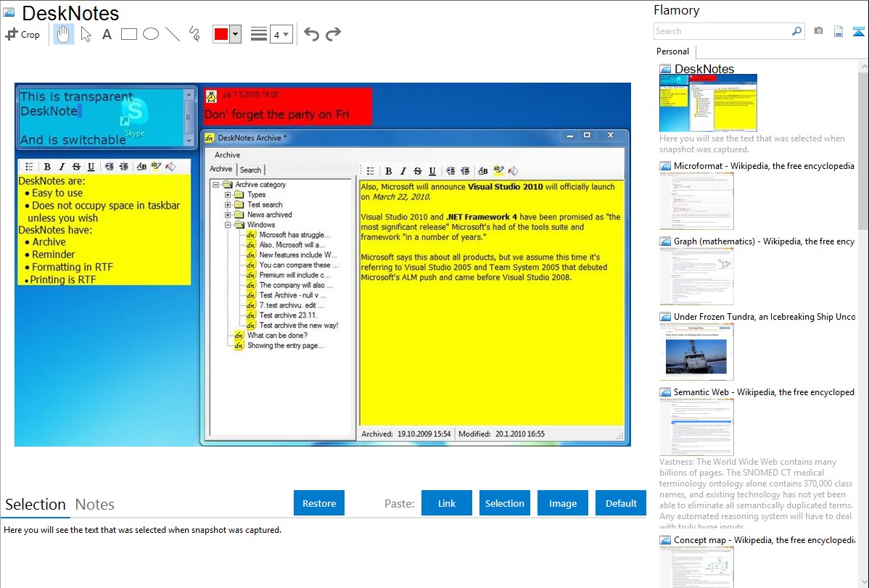Click the Restore button

click(319, 503)
